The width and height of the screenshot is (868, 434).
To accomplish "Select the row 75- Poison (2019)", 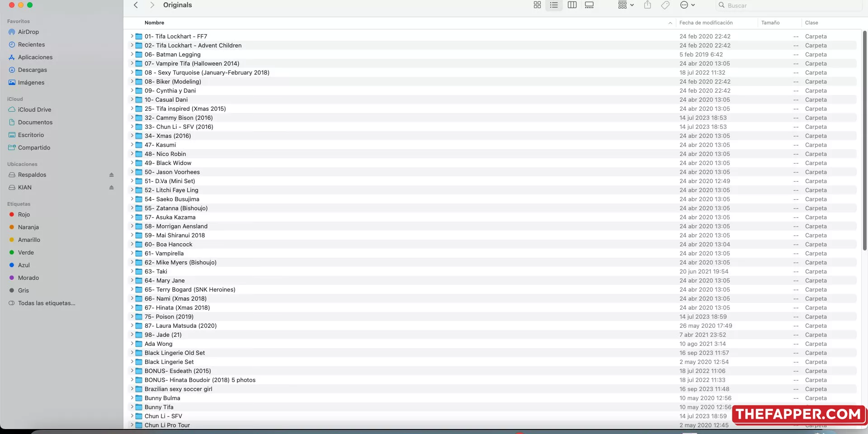I will [x=493, y=317].
